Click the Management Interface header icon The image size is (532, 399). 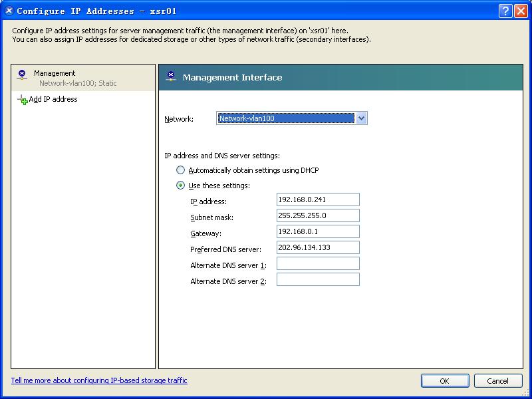point(171,76)
